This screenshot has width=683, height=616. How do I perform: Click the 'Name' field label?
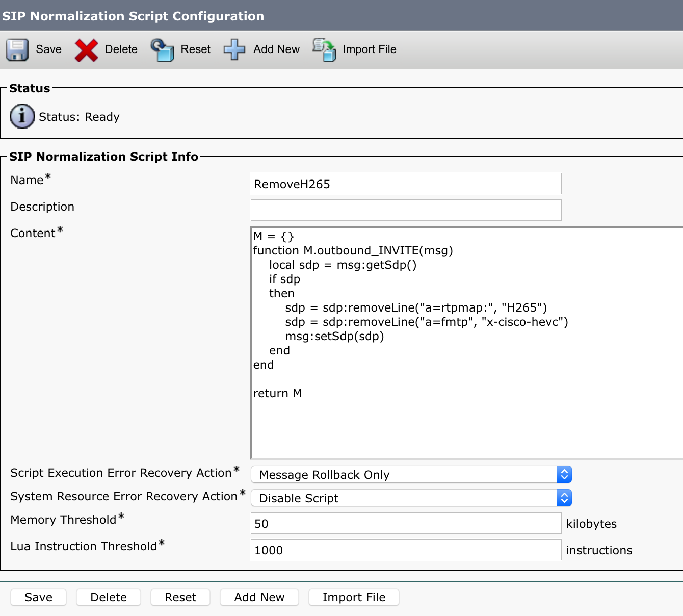27,180
